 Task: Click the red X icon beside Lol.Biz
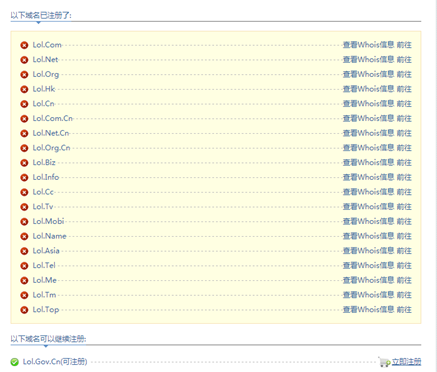(24, 163)
